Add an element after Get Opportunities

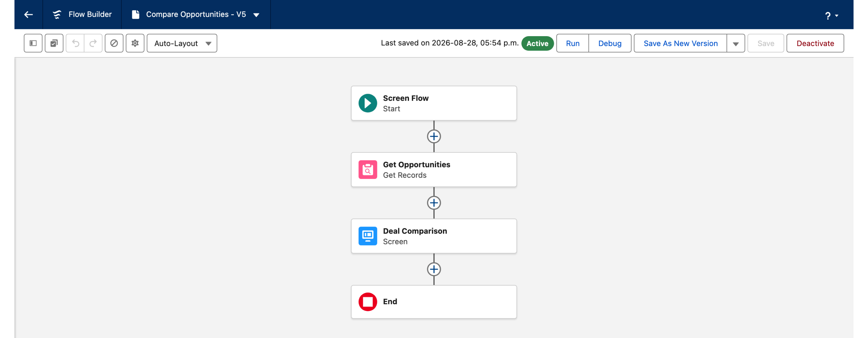click(x=434, y=203)
